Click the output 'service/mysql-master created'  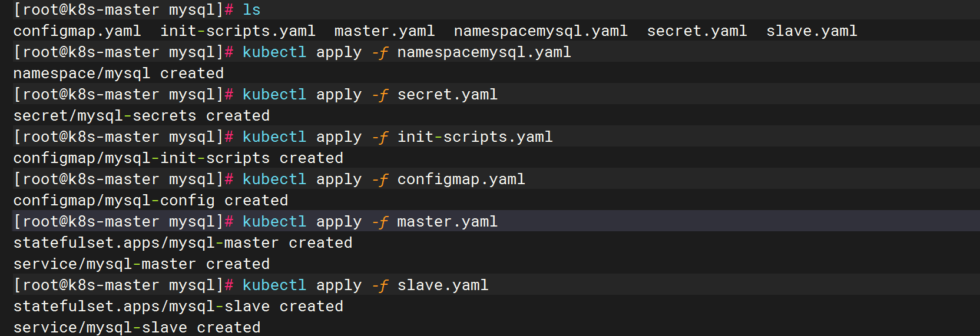pos(141,264)
